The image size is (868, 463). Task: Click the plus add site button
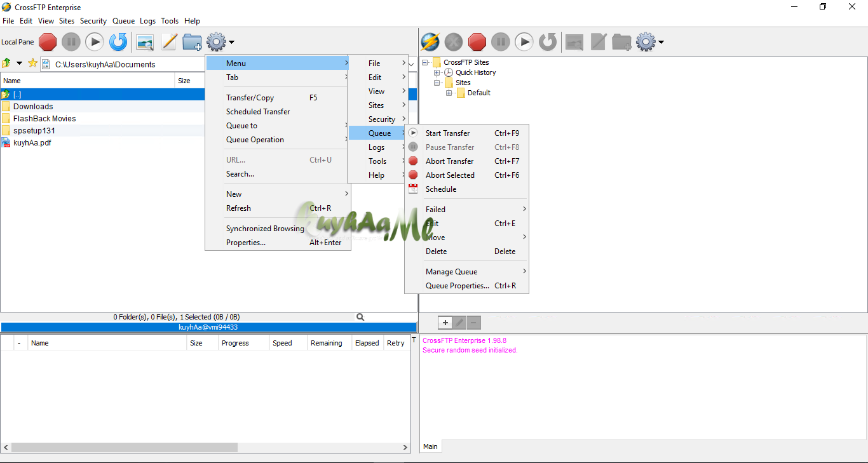tap(445, 323)
